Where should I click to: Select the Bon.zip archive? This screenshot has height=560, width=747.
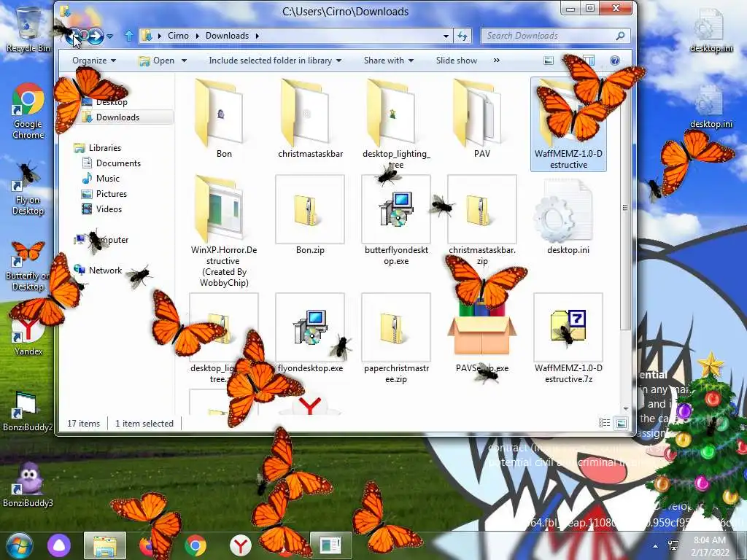click(x=310, y=215)
